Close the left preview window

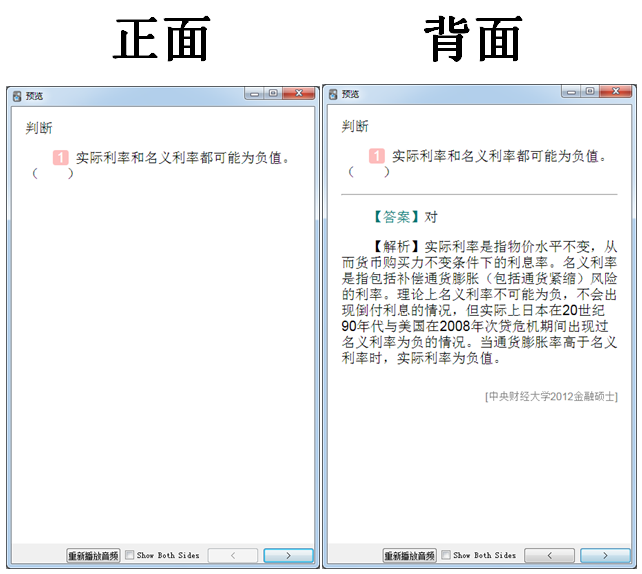coord(299,93)
